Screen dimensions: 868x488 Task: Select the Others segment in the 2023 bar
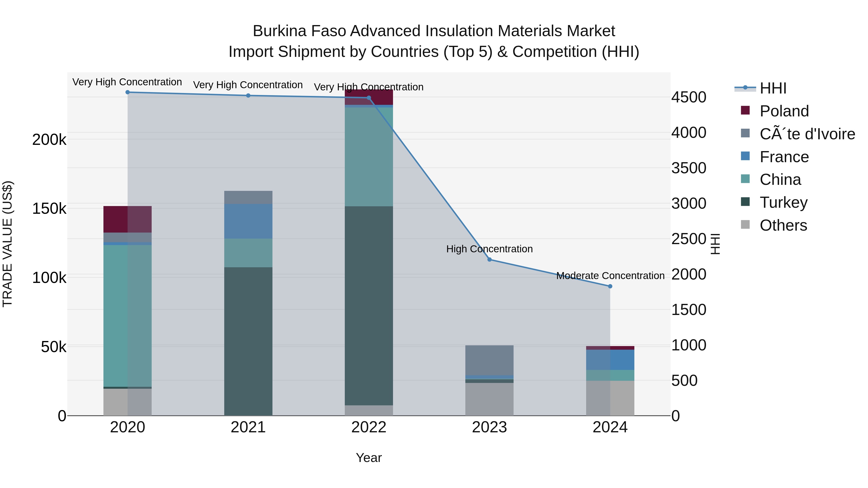490,399
